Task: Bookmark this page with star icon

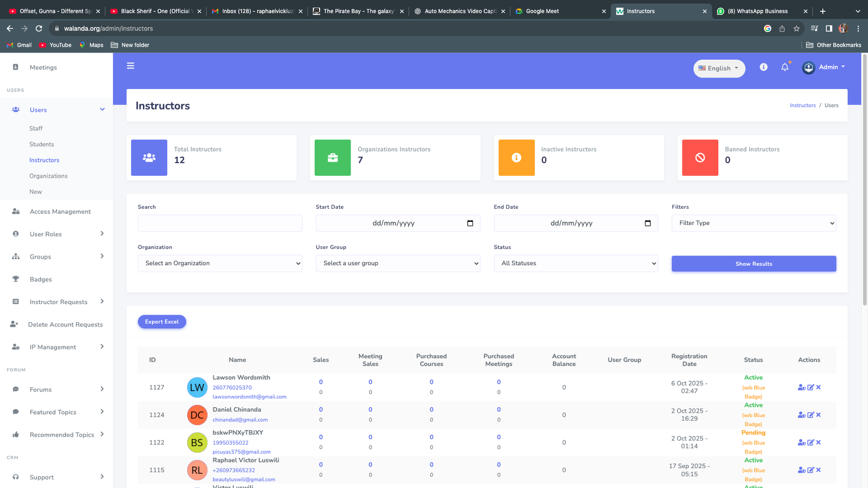Action: coord(796,29)
